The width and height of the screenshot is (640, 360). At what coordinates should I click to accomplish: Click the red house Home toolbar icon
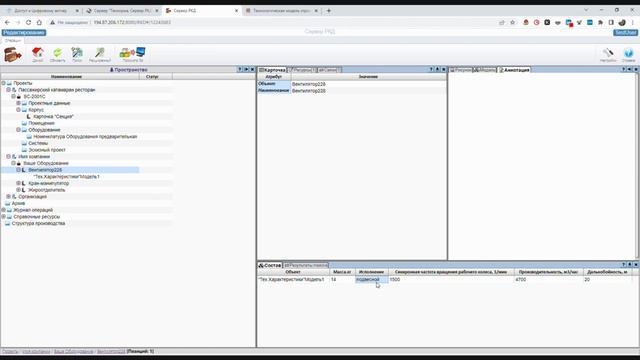pyautogui.click(x=38, y=54)
